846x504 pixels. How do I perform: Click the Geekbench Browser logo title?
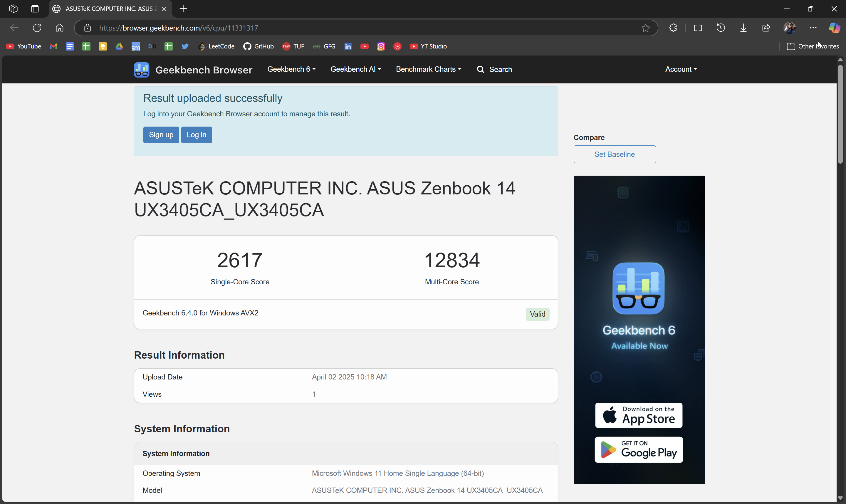[193, 70]
